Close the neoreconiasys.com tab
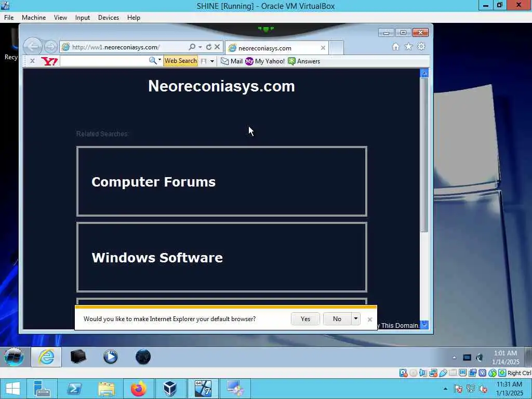Image resolution: width=532 pixels, height=399 pixels. [323, 48]
